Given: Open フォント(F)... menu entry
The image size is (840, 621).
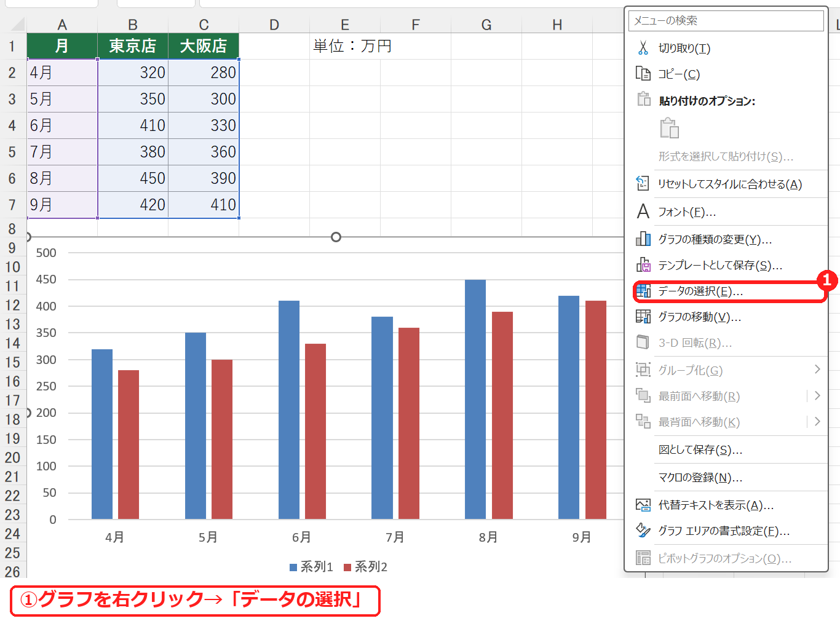Looking at the screenshot, I should click(x=726, y=212).
